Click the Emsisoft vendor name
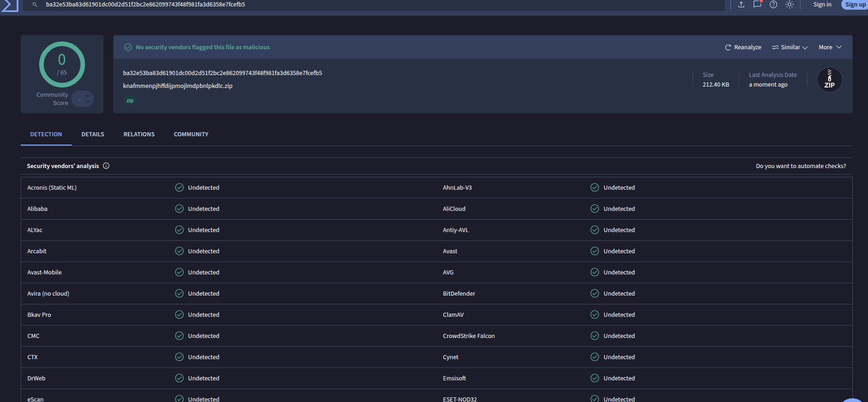 pos(454,379)
